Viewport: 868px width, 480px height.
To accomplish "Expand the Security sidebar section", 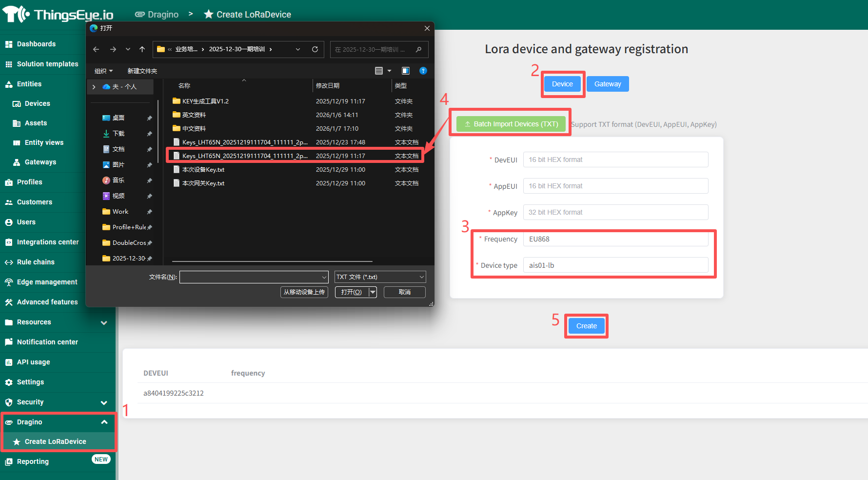I will 104,402.
